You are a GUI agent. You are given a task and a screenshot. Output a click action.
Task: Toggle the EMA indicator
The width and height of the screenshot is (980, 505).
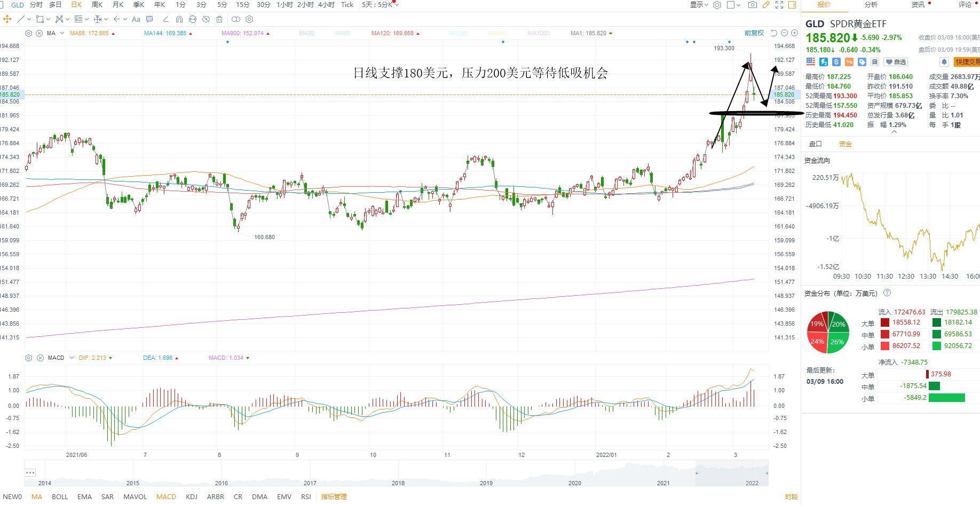(x=84, y=497)
